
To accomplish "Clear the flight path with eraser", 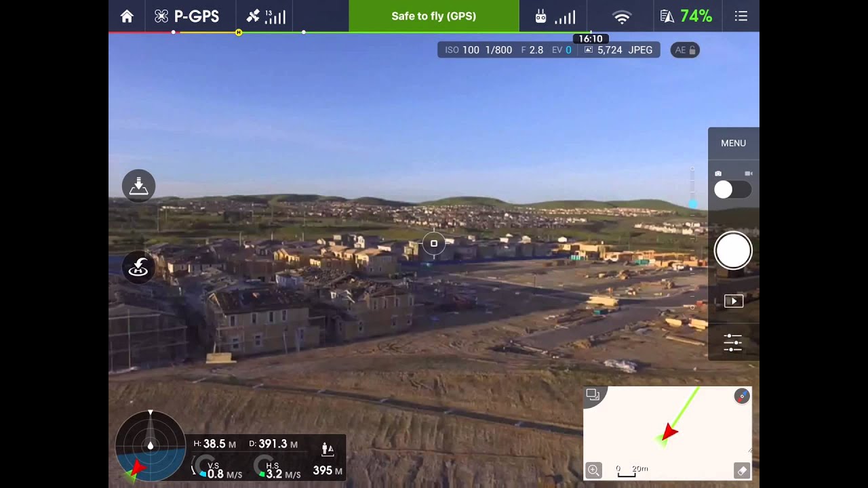I will pos(742,470).
